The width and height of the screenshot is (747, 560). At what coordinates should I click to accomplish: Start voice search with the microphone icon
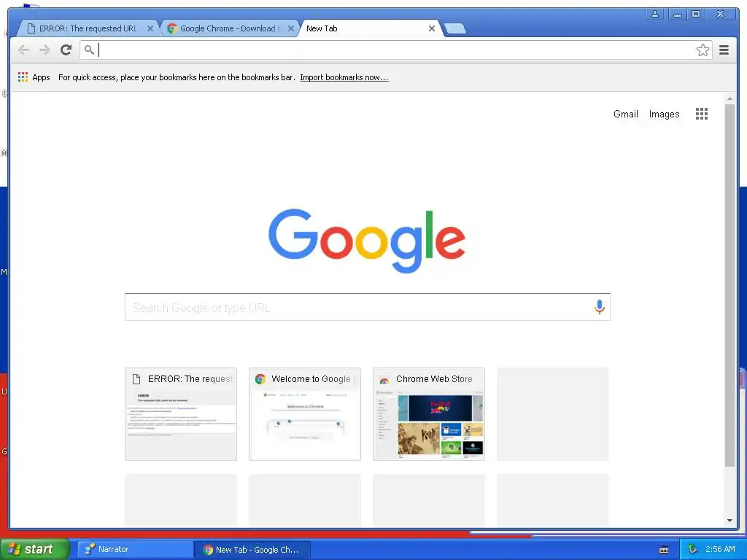coord(600,307)
